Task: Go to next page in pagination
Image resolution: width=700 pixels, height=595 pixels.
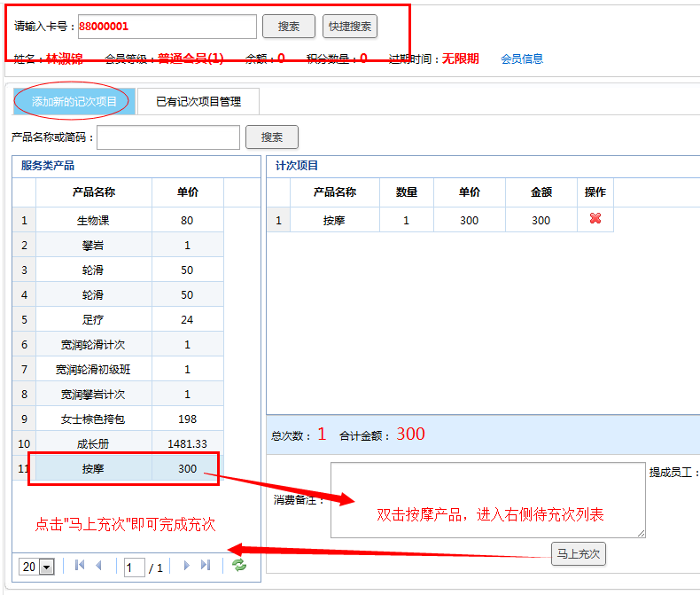Action: coord(186,566)
